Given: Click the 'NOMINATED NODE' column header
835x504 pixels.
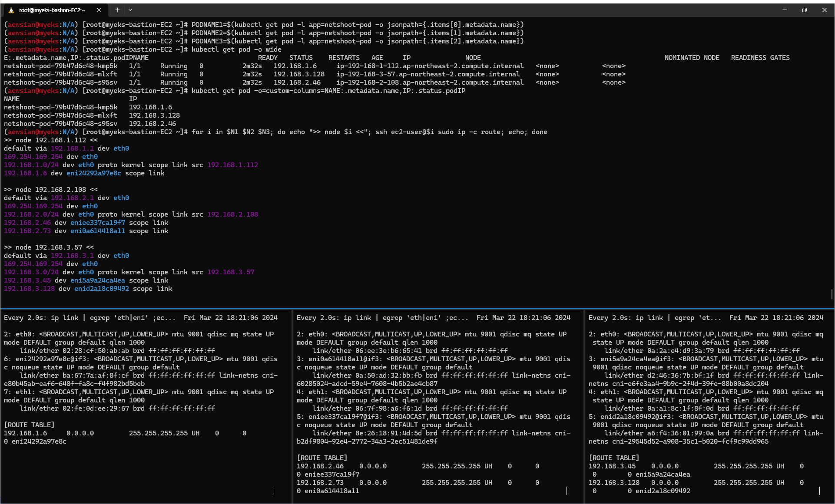Looking at the screenshot, I should coord(692,58).
